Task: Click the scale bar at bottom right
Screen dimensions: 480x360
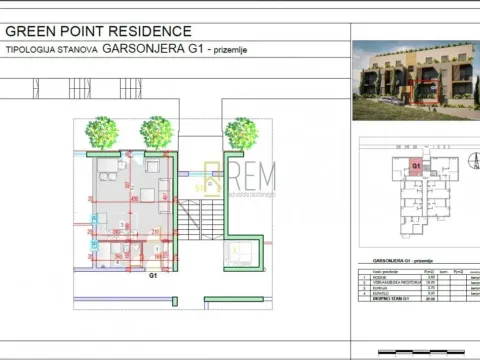Action: [x=421, y=352]
